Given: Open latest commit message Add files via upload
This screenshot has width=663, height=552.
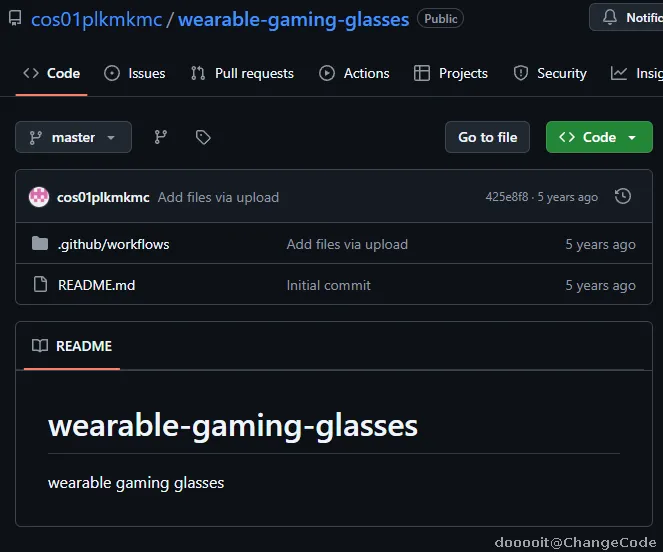Looking at the screenshot, I should coord(218,198).
